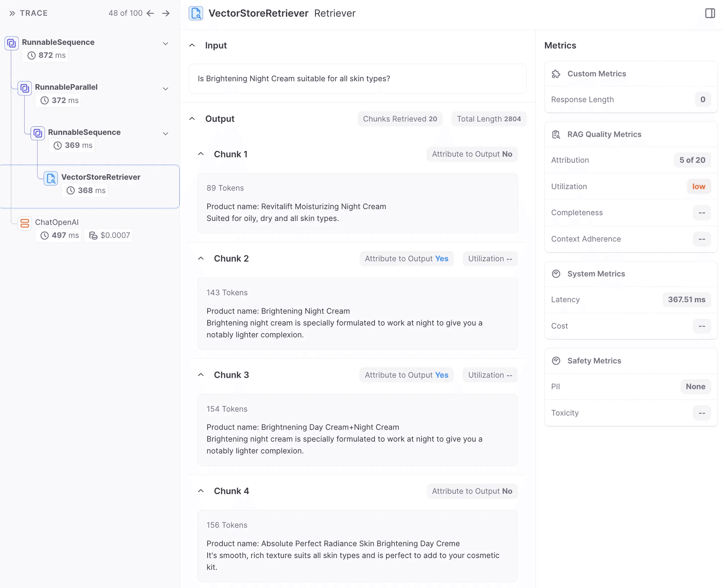This screenshot has width=723, height=588.
Task: Click the RAG Quality Metrics icon
Action: 556,135
